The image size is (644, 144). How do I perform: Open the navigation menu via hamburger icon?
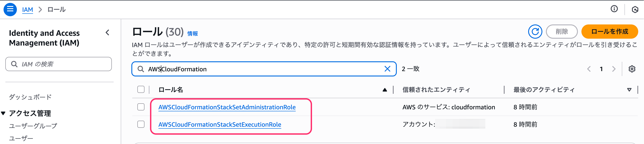point(10,9)
